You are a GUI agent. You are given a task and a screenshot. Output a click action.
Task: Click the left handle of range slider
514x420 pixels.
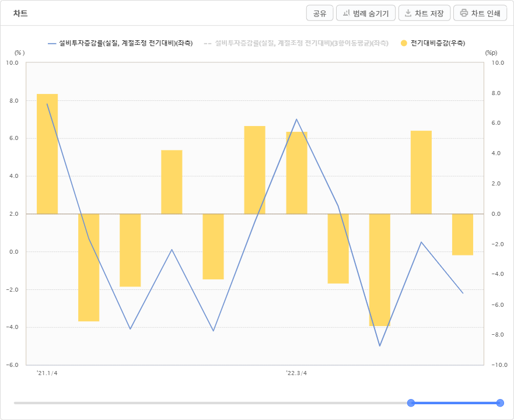click(411, 403)
